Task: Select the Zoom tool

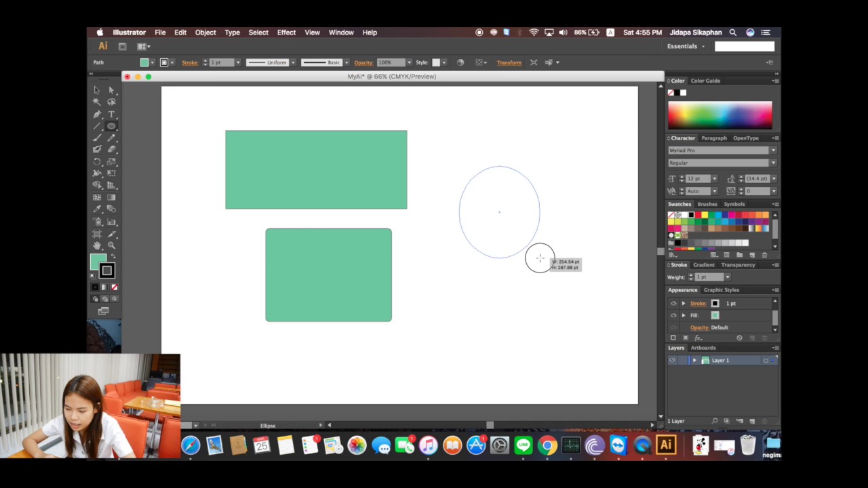Action: tap(111, 245)
